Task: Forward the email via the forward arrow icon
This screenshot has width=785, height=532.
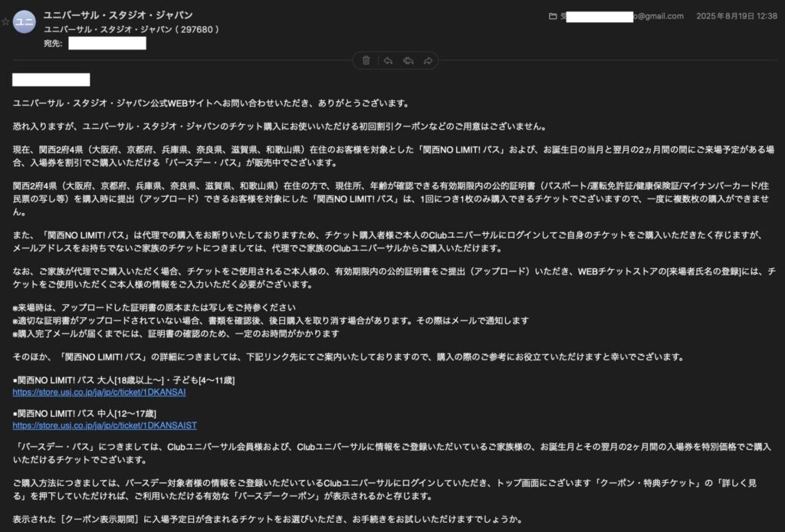Action: (429, 60)
